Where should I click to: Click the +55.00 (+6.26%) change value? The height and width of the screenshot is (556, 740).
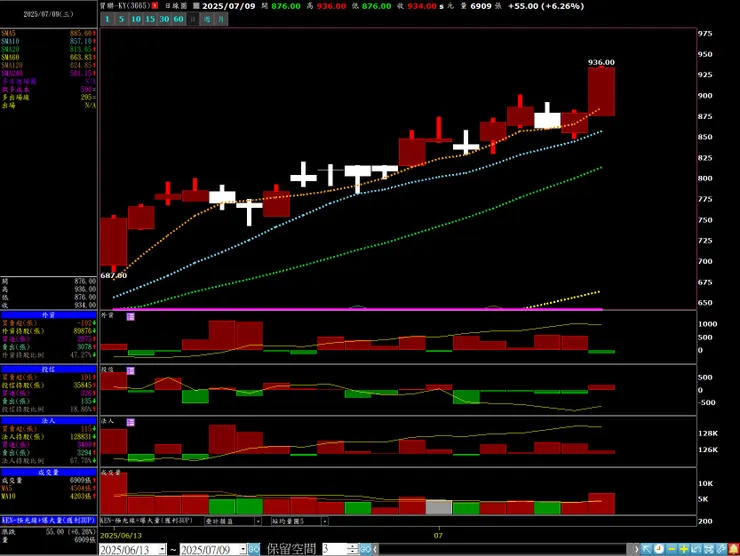546,6
